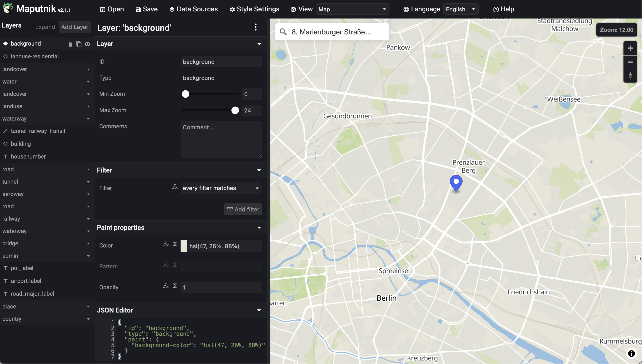Collapse the Paint properties section

tap(259, 228)
